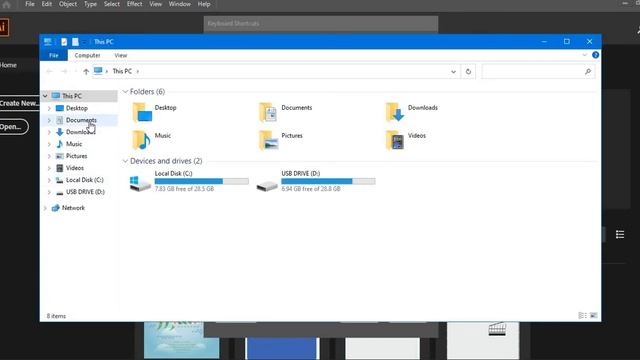The width and height of the screenshot is (640, 360).
Task: Open Explorer Computer ribbon tab
Action: point(87,55)
